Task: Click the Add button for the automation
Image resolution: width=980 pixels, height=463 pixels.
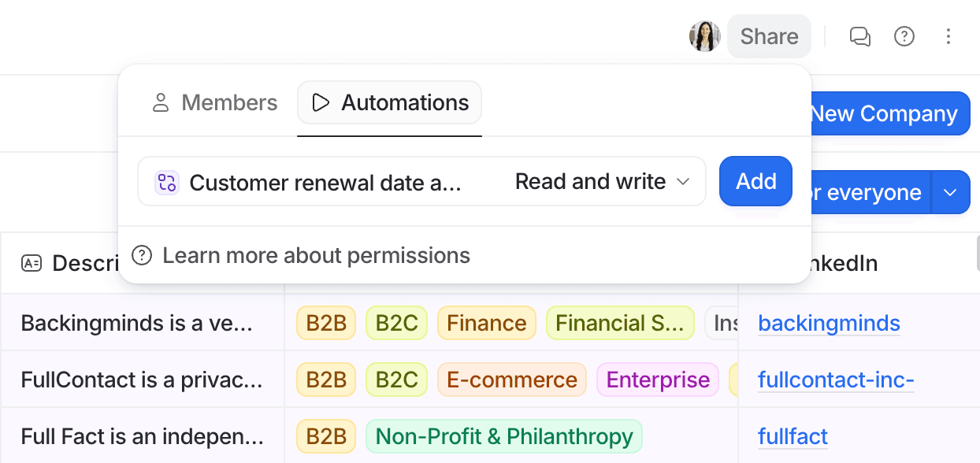Action: pyautogui.click(x=755, y=181)
